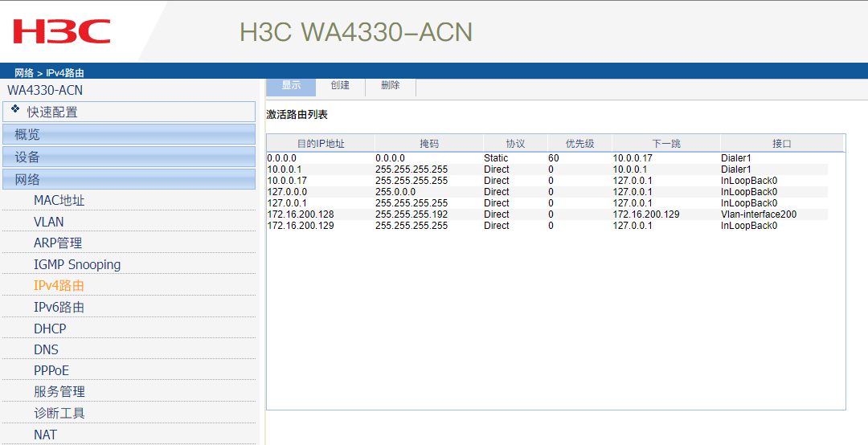Open the PPPoE menu item
The image size is (868, 445).
tap(51, 371)
